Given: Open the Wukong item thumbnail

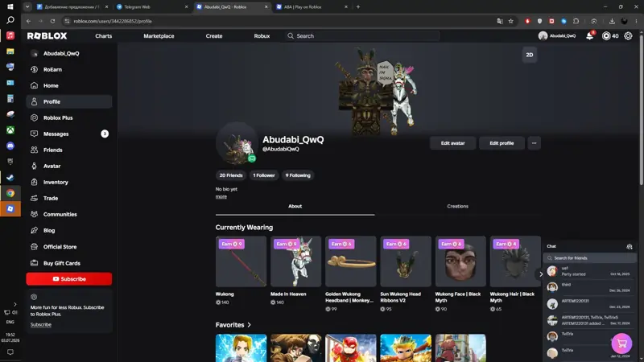Looking at the screenshot, I should [x=241, y=261].
